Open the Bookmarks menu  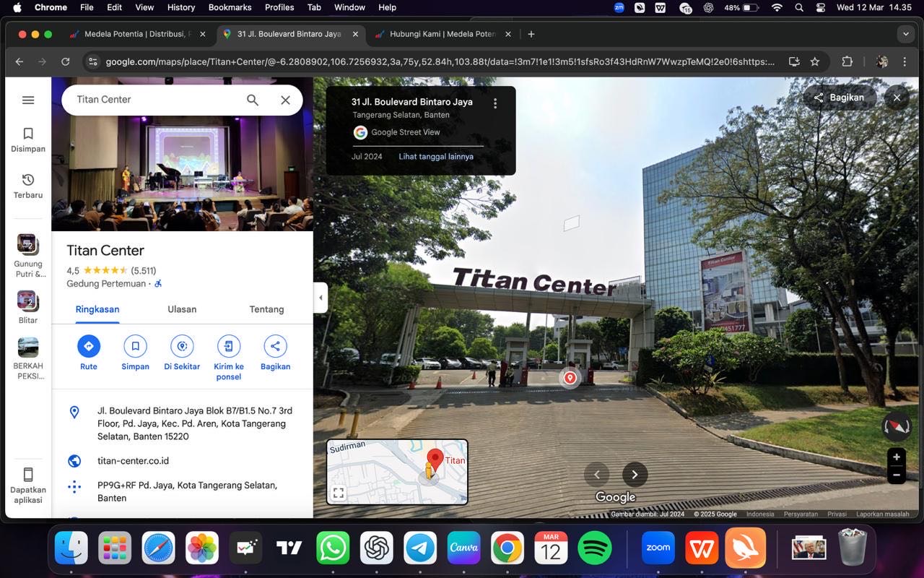[230, 7]
